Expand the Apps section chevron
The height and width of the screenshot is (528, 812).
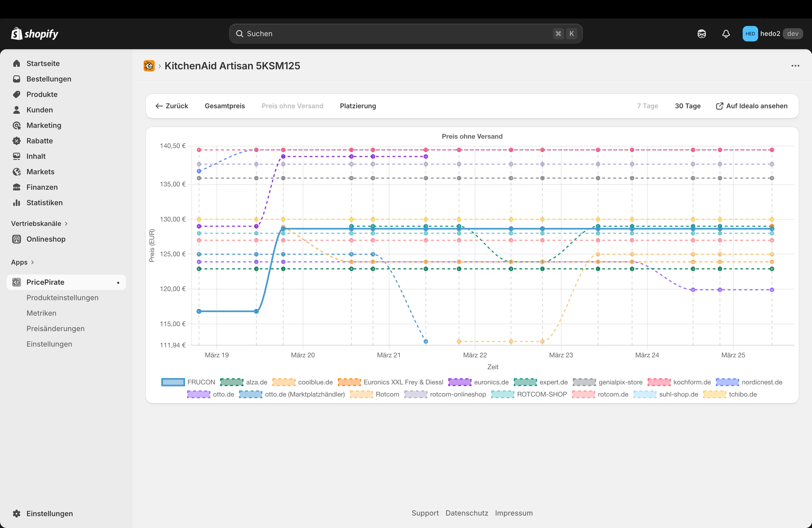[x=32, y=262]
